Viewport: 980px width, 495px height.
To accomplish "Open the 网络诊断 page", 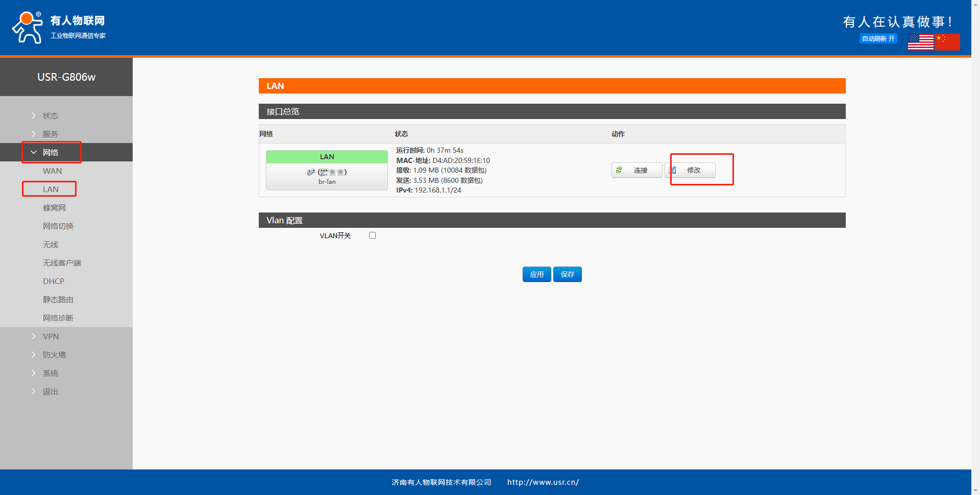I will 58,318.
